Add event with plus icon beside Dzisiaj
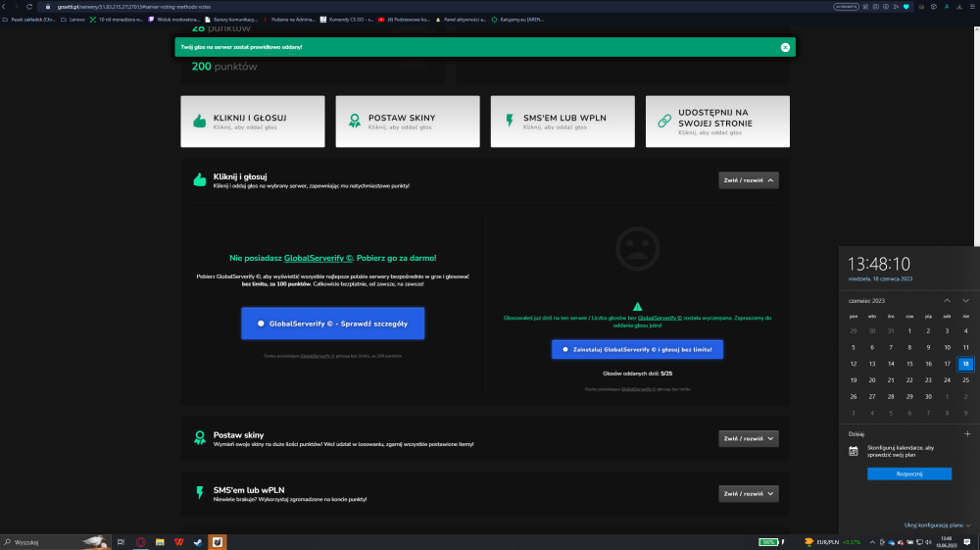Screen dimensions: 980x550 [x=967, y=433]
